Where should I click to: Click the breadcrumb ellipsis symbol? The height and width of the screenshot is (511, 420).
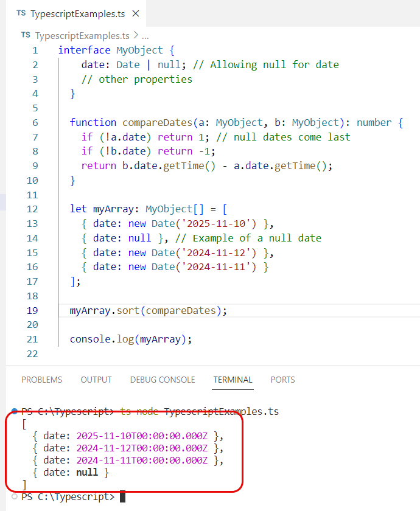pyautogui.click(x=145, y=36)
